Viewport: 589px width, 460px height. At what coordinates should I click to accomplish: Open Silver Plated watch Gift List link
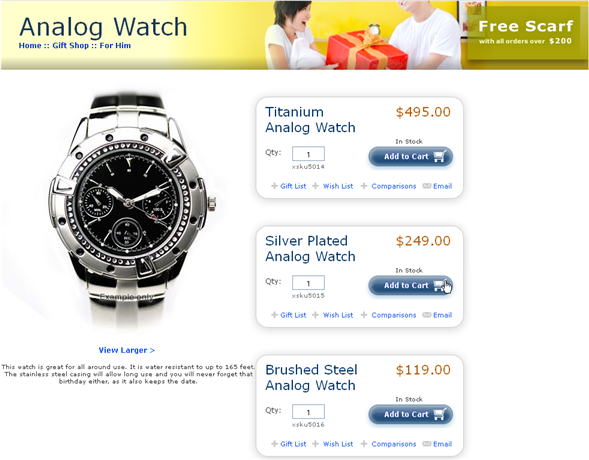[x=293, y=315]
